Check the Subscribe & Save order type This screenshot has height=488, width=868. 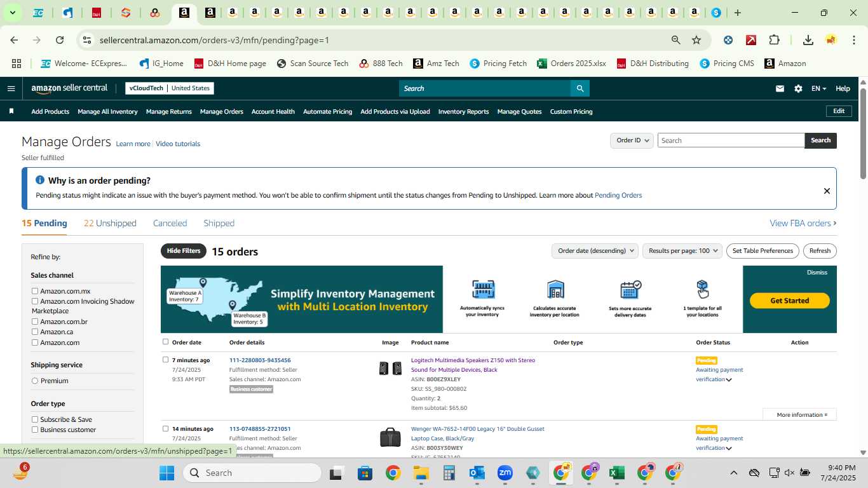coord(35,419)
